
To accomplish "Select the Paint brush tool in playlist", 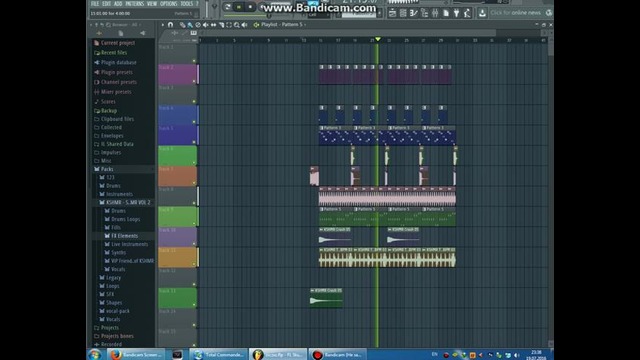I will click(x=190, y=25).
